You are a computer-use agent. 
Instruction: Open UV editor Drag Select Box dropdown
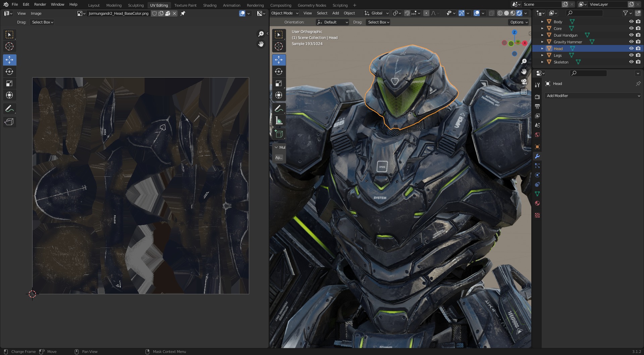click(x=43, y=22)
